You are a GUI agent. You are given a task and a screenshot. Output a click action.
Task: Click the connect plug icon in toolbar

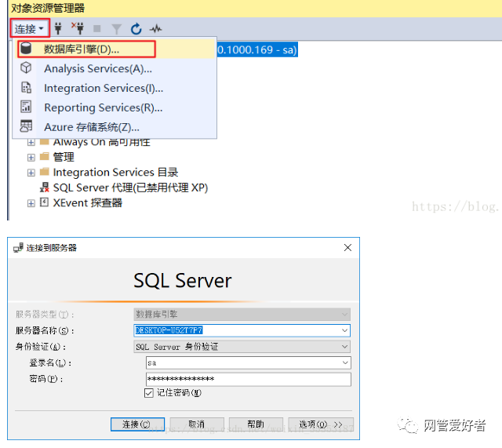coord(58,28)
